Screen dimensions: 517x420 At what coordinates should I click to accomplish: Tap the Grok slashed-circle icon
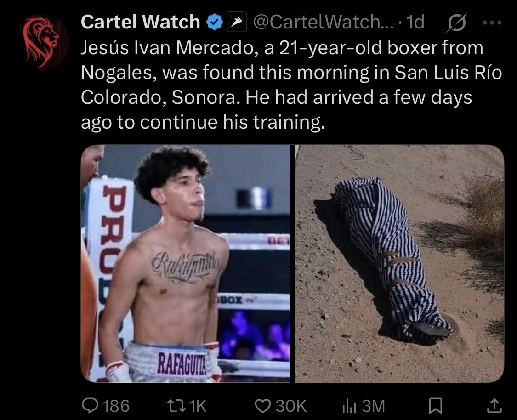457,22
